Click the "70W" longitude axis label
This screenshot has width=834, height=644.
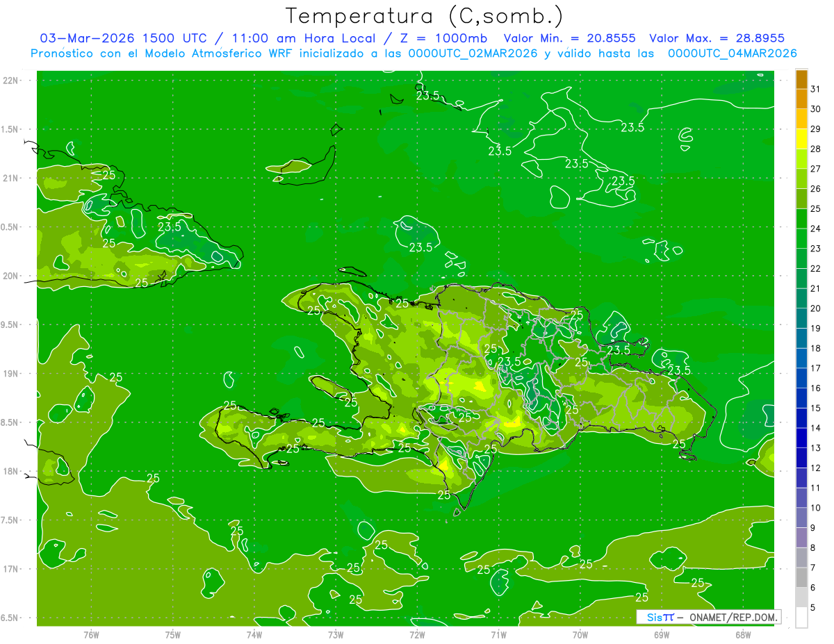(580, 634)
